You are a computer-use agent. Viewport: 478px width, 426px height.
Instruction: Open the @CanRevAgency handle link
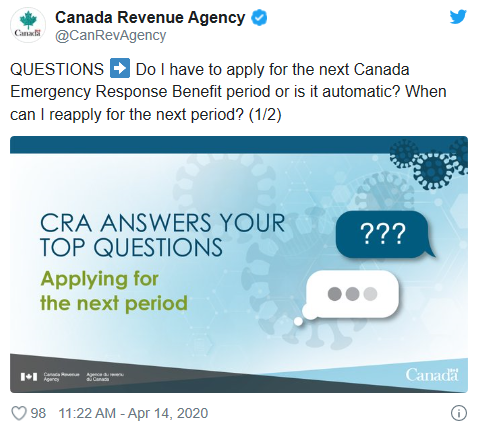point(111,35)
